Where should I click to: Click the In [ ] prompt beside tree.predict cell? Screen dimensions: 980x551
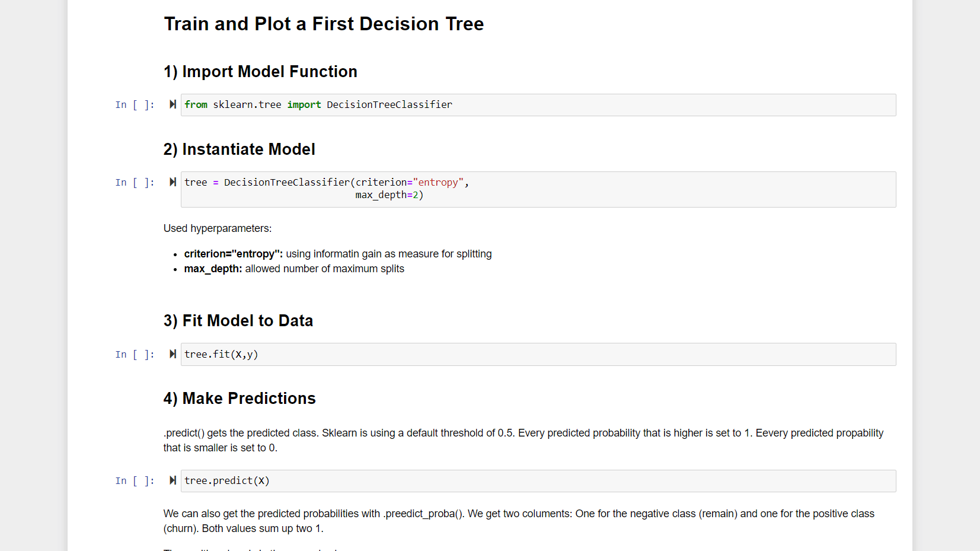135,481
